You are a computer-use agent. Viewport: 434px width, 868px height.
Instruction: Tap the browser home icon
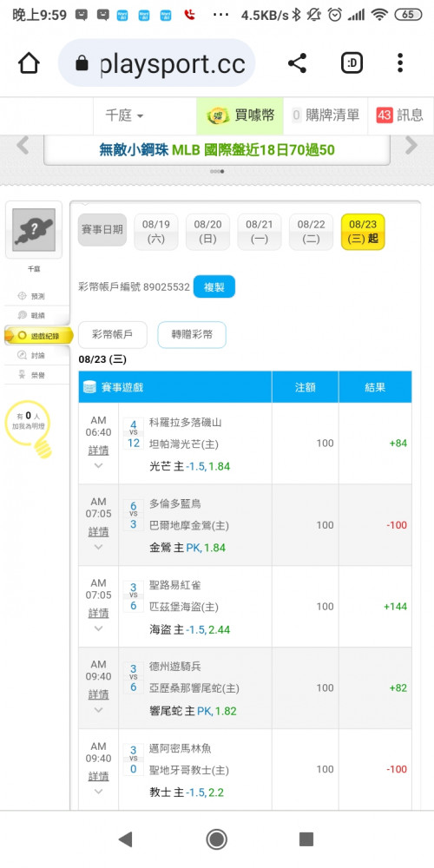point(29,63)
